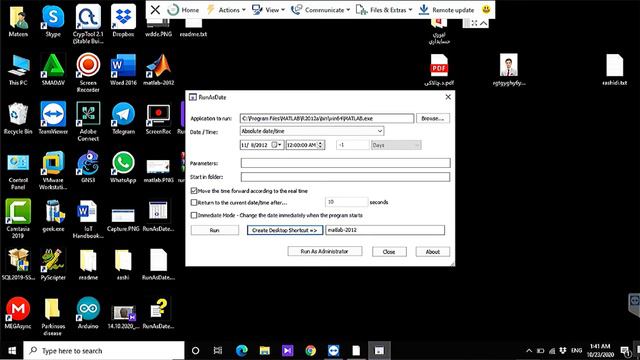Click TeamViewer Home toolbar item
Viewport: 640px width, 360px height.
tap(184, 10)
